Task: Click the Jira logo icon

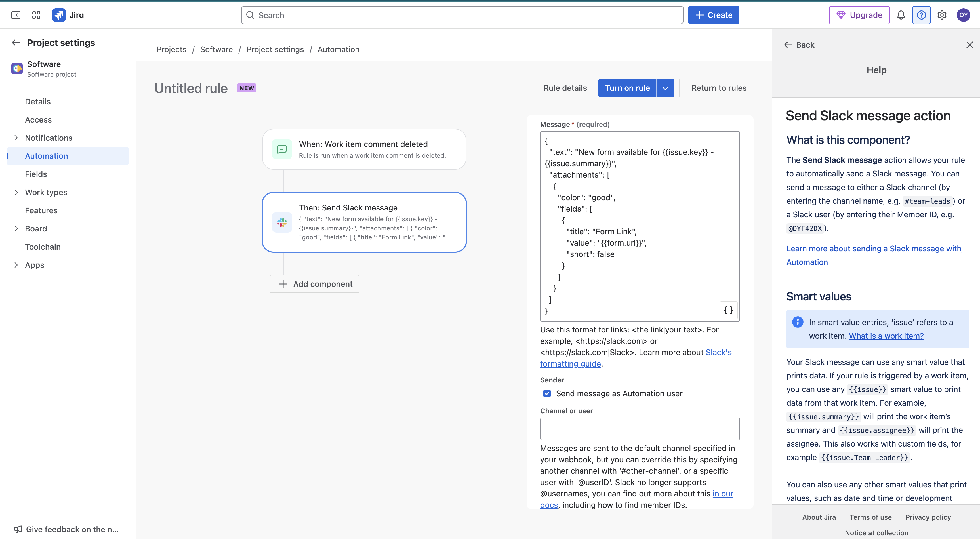Action: click(x=59, y=15)
